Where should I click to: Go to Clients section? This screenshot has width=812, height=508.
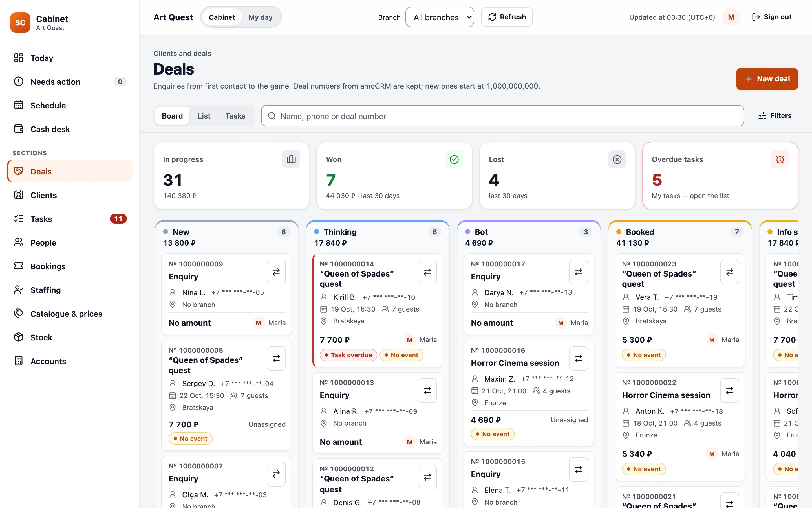(70, 195)
